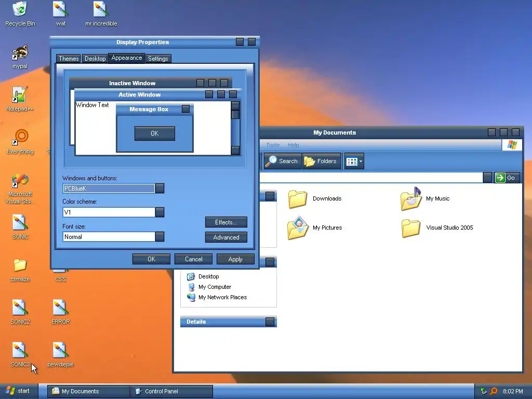Click the preview scrollbar down arrow
This screenshot has width=532, height=399.
pos(235,150)
